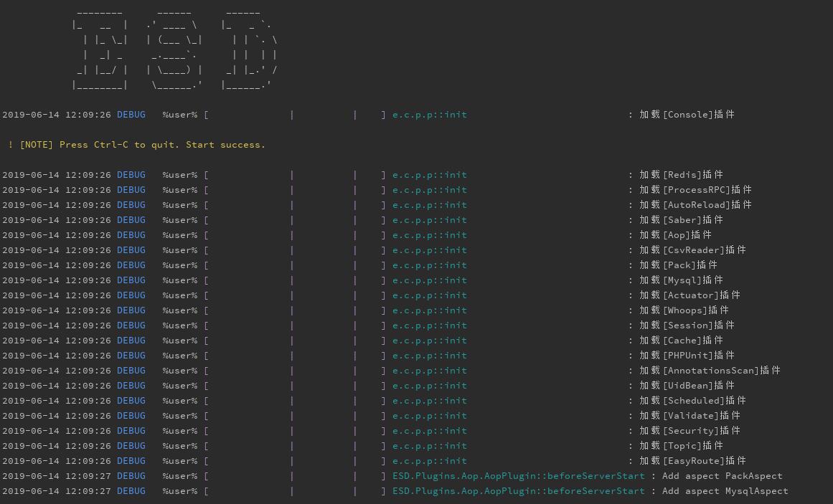Click the '加载[Security]插件' message
Viewport: 833px width, 504px height.
pos(689,431)
